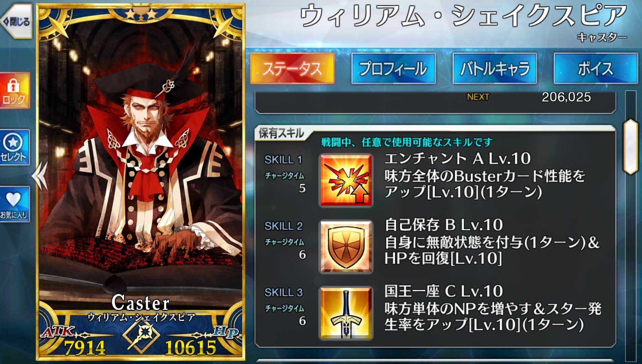Image resolution: width=642 pixels, height=364 pixels.
Task: Tap the Self-Preservation B shield skill icon
Action: pos(346,246)
